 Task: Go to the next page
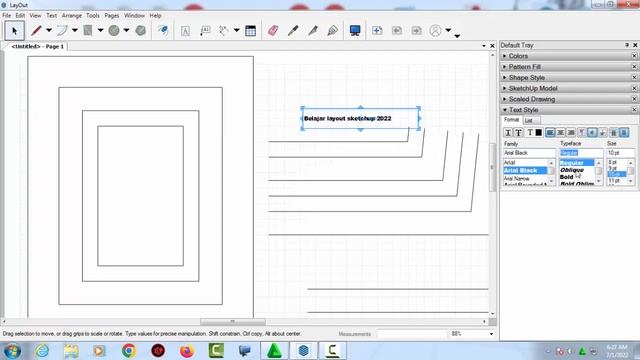coord(416,31)
